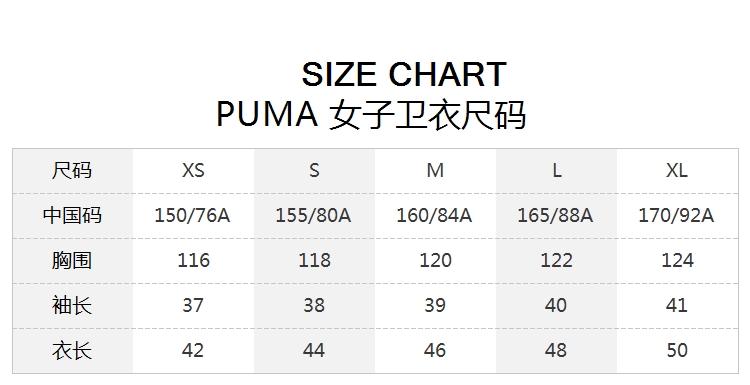
Task: Click the 尺码 row header
Action: point(72,170)
